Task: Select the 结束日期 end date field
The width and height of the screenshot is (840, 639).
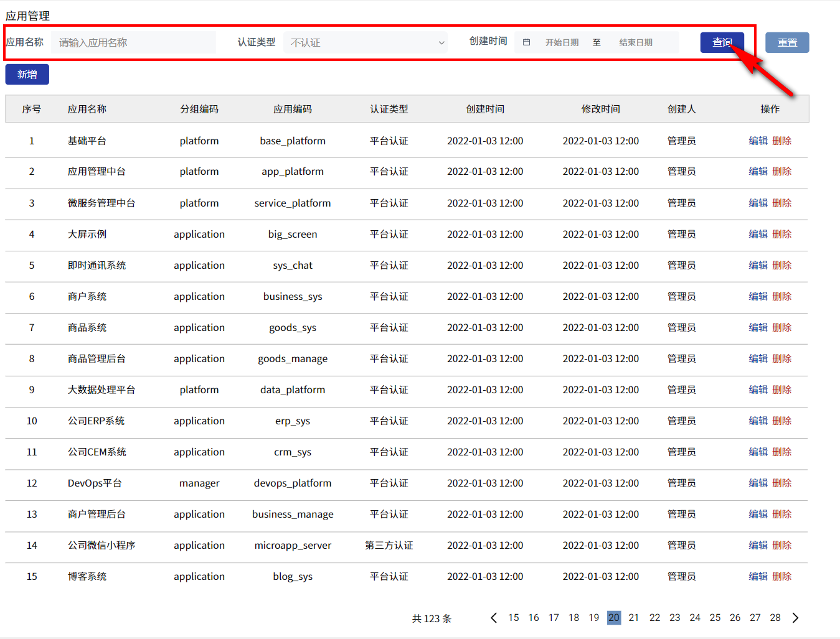Action: click(636, 43)
